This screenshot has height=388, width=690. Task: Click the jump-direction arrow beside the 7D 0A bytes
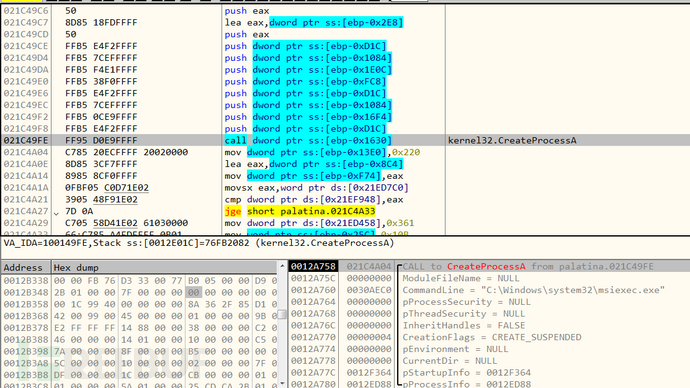click(x=56, y=213)
